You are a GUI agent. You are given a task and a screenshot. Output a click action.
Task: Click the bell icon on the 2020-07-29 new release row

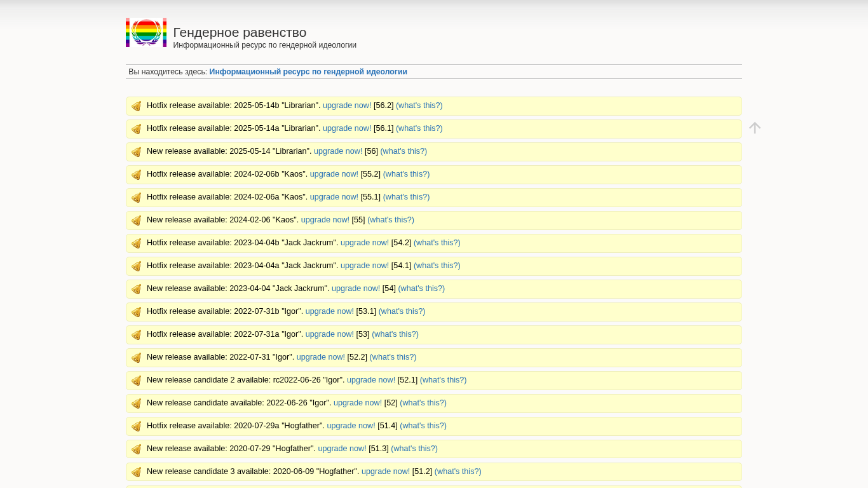(x=137, y=449)
